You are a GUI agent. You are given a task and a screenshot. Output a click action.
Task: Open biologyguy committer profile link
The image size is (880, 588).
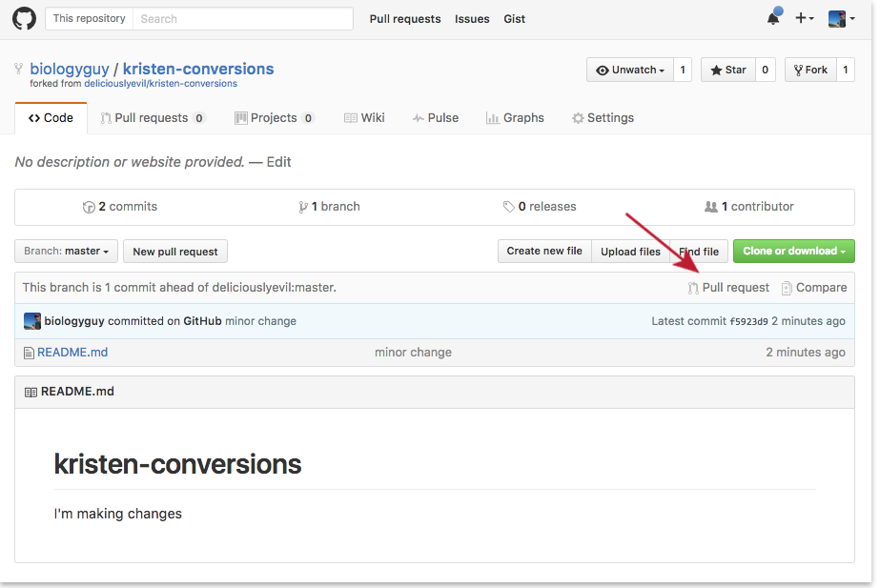tap(74, 321)
